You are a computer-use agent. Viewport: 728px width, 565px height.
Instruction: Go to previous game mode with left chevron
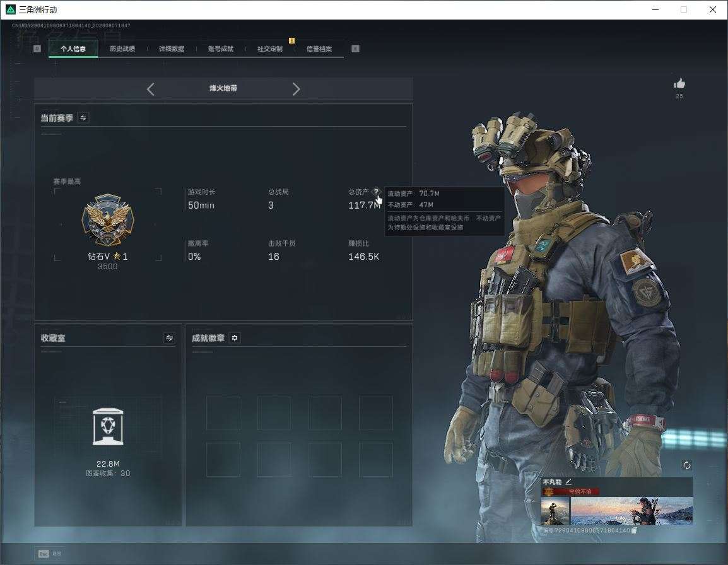click(150, 89)
